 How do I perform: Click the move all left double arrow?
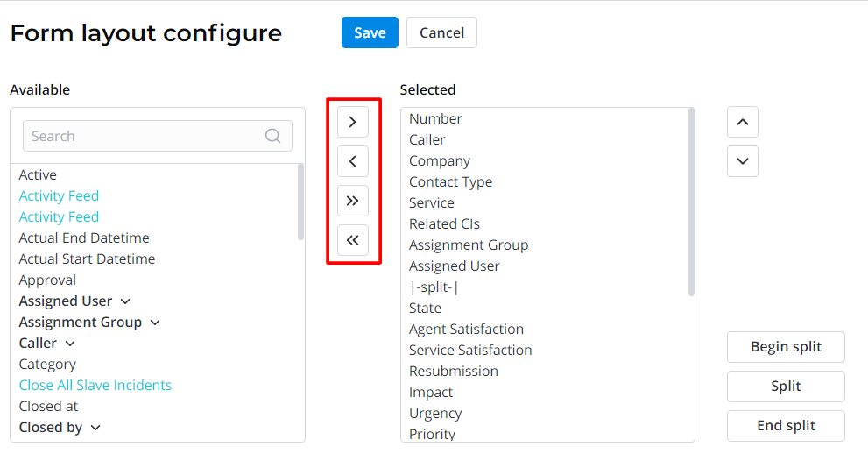[352, 240]
